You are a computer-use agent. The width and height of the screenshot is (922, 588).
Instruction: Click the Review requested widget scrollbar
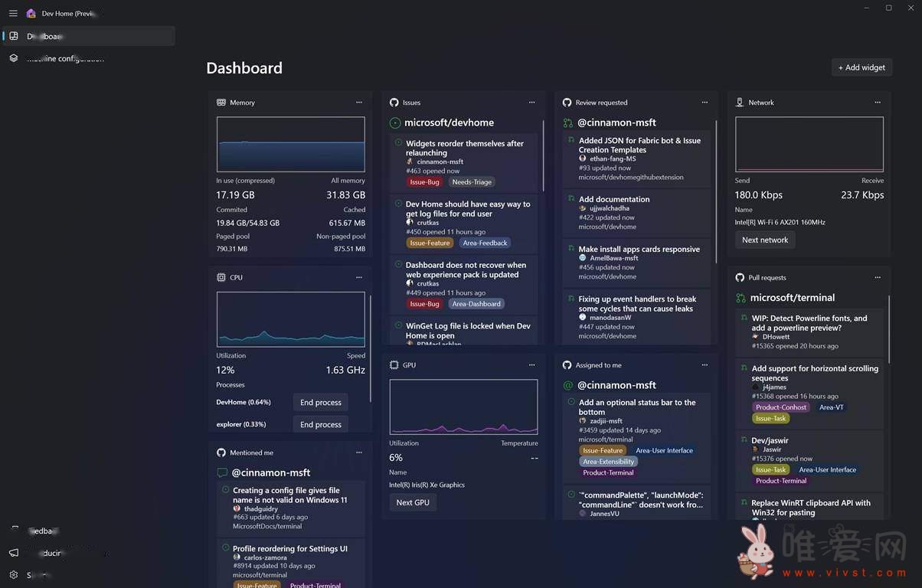[716, 191]
